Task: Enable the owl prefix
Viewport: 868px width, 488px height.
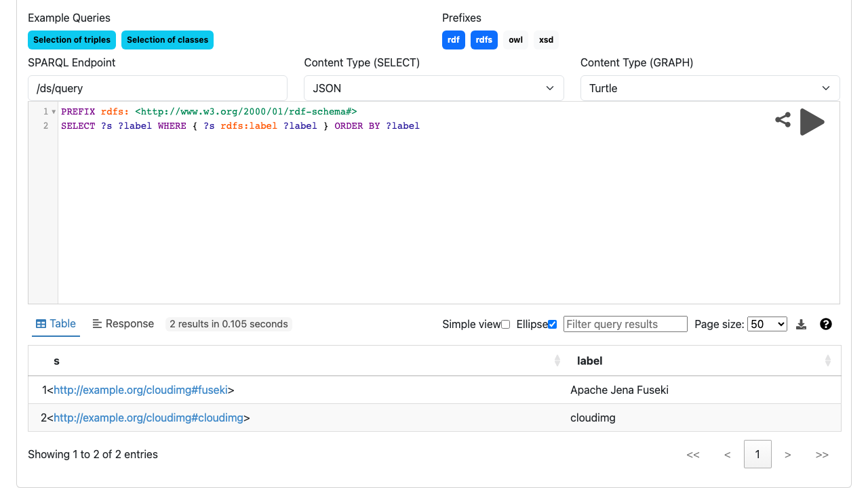Action: coord(515,40)
